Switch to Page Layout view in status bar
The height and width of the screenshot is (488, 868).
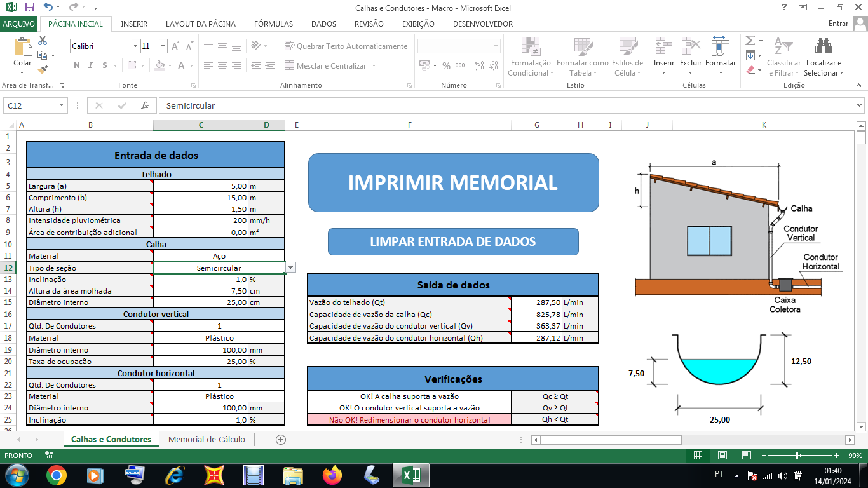click(x=722, y=456)
